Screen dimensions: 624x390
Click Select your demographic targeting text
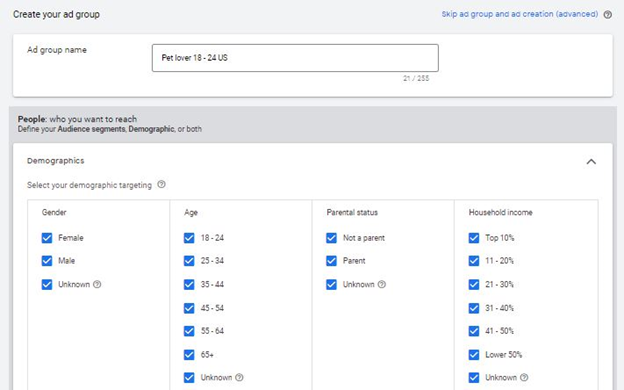[90, 185]
